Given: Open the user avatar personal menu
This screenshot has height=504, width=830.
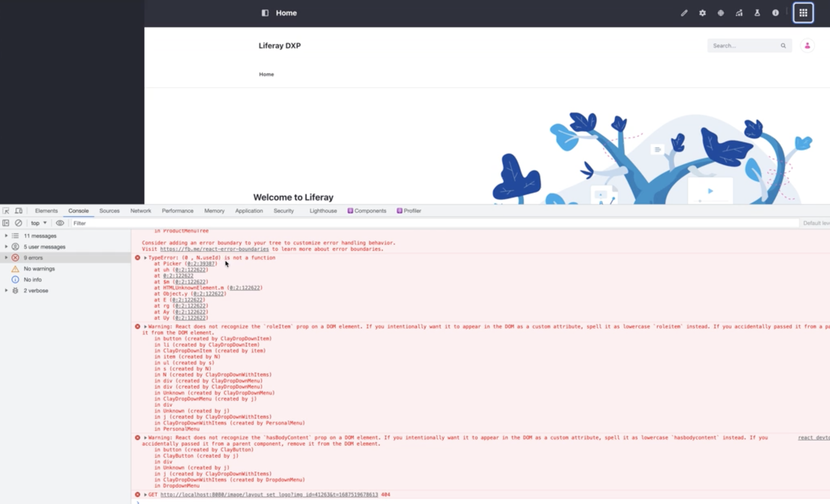Looking at the screenshot, I should (x=807, y=46).
